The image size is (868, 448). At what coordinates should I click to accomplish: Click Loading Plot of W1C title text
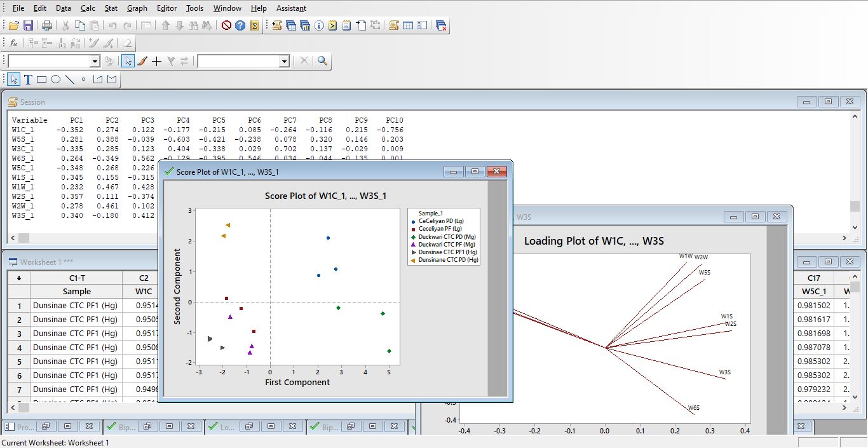(x=593, y=241)
